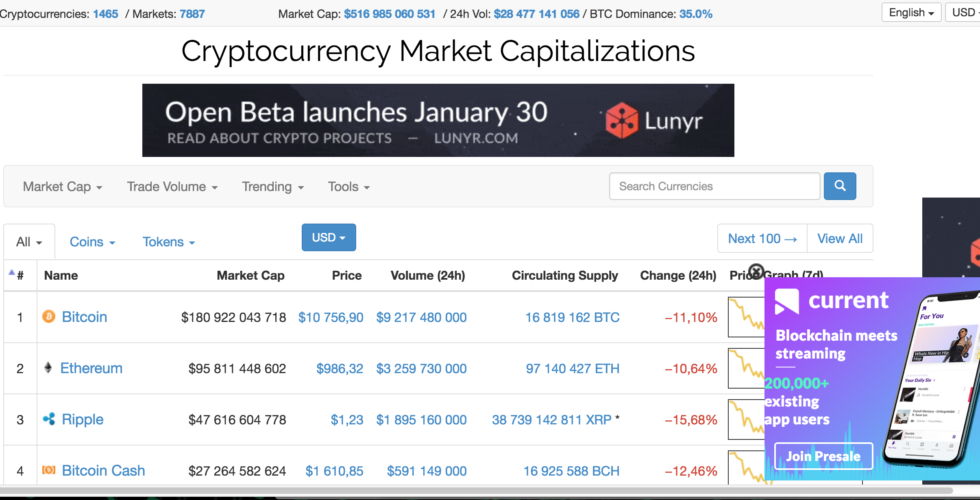Expand the Coins filter dropdown

[x=93, y=242]
